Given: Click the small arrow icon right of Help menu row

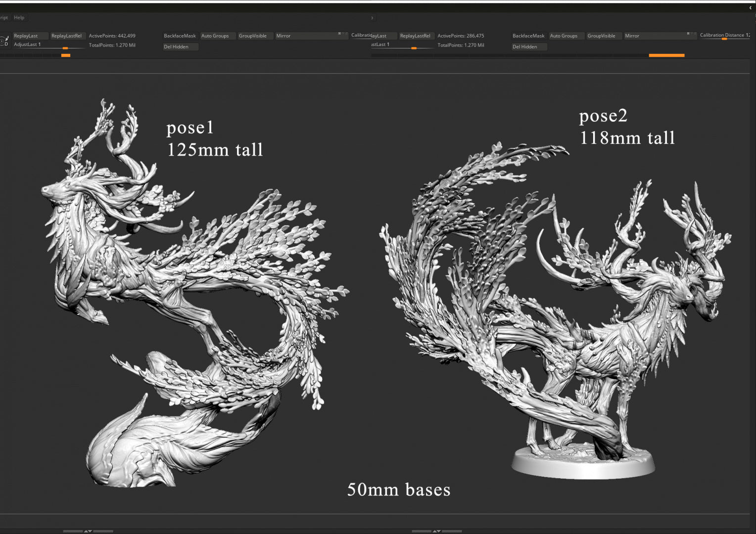Looking at the screenshot, I should pyautogui.click(x=372, y=18).
